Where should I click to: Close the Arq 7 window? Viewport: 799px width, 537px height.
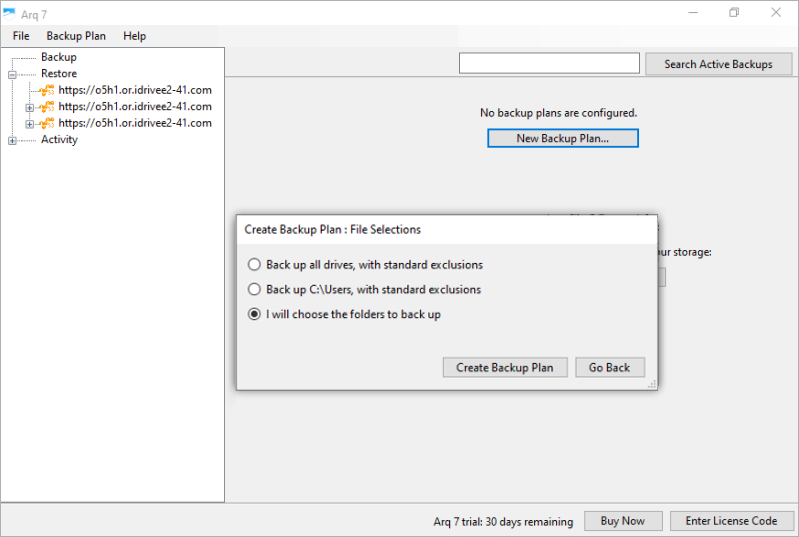[776, 13]
